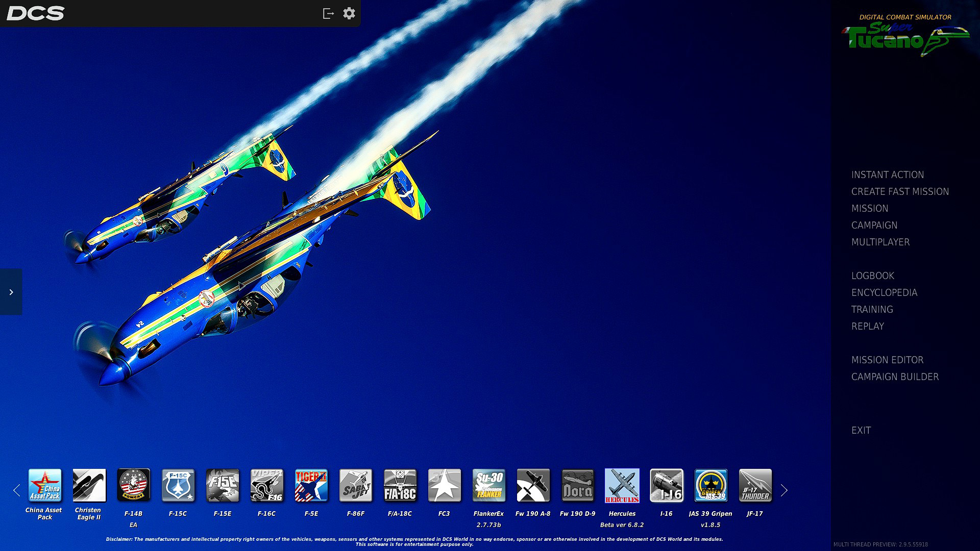Select the F-16C Viper module icon
The height and width of the screenshot is (551, 980).
tap(266, 485)
